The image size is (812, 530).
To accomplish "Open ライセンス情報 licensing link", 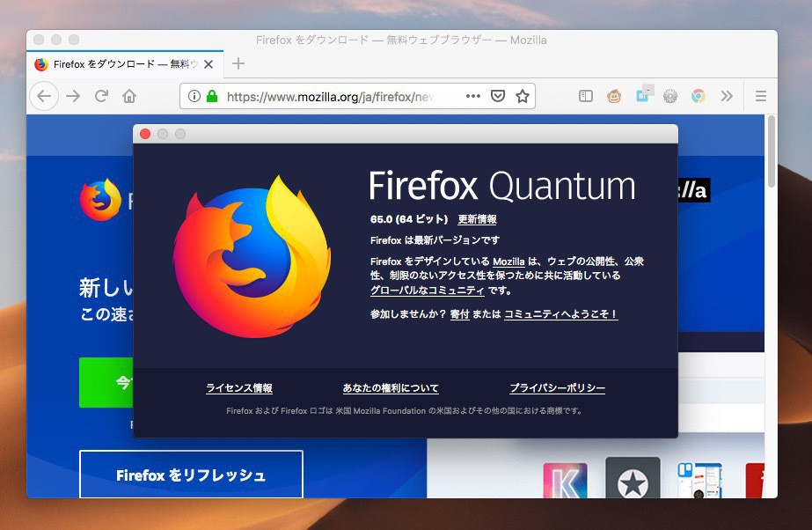I will tap(239, 388).
